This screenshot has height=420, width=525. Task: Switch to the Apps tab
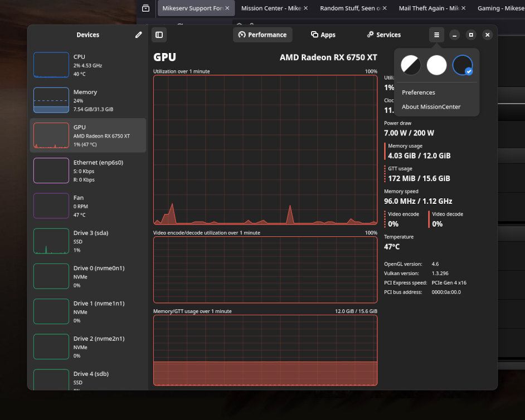point(323,35)
